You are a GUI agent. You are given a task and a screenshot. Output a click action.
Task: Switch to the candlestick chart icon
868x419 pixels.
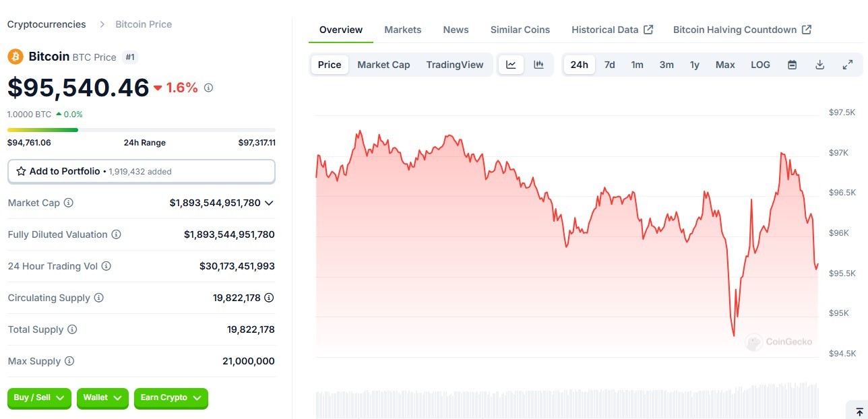[538, 65]
